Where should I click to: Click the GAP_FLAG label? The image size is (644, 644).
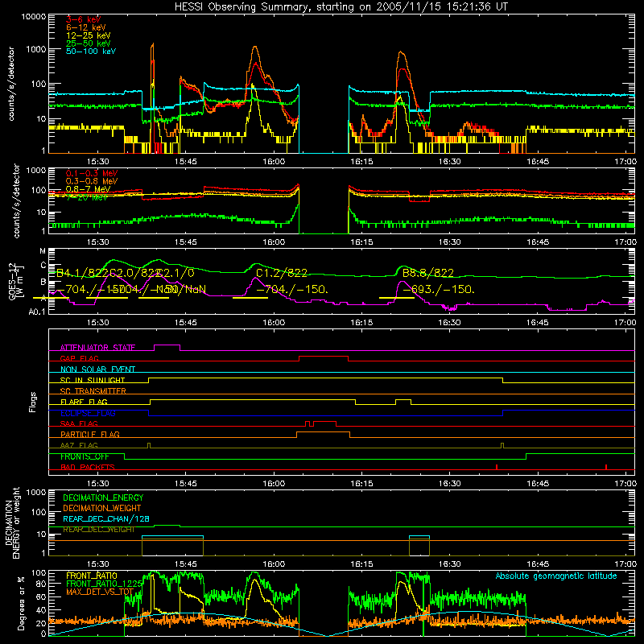click(x=79, y=358)
